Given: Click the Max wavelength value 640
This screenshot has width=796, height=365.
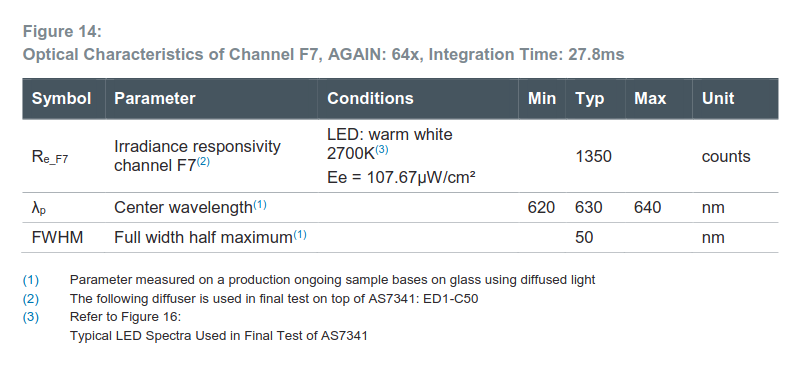Looking at the screenshot, I should coord(647,207).
